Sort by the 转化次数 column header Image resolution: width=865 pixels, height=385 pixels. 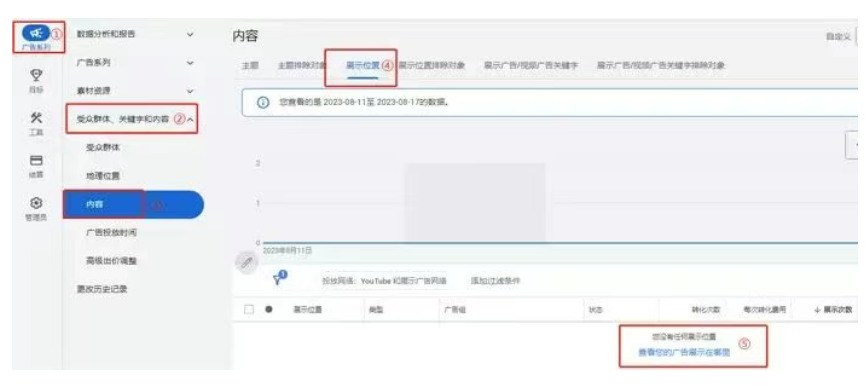[706, 310]
